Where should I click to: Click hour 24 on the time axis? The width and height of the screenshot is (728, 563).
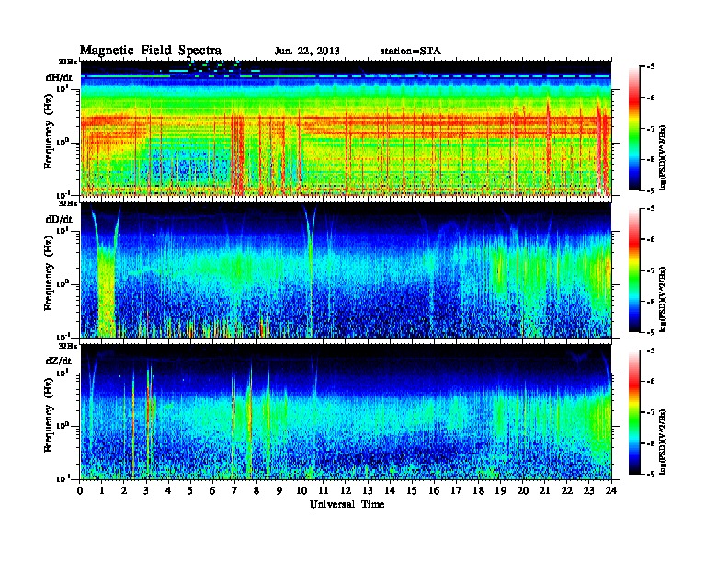point(611,490)
